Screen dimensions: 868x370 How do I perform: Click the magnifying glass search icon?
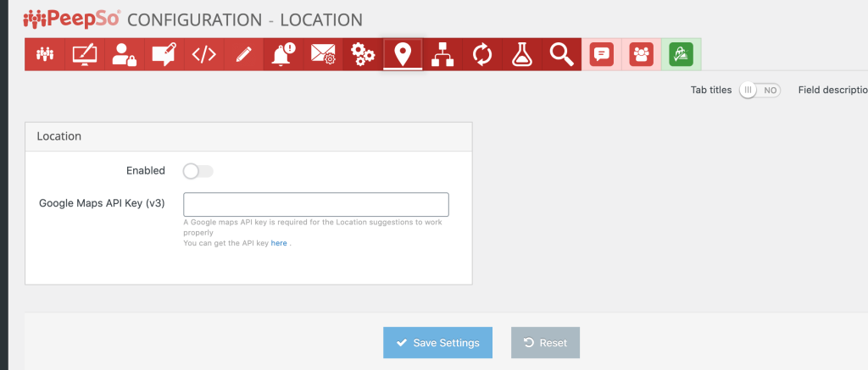[x=561, y=54]
